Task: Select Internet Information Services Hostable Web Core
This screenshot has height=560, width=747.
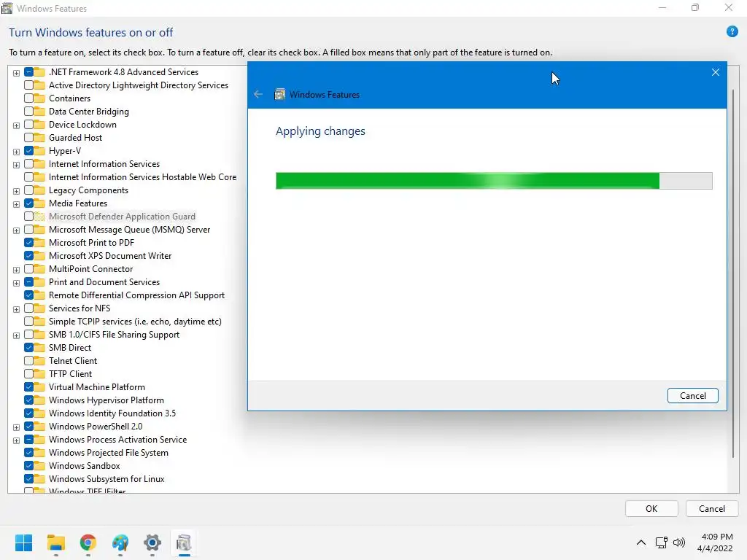Action: (x=142, y=177)
